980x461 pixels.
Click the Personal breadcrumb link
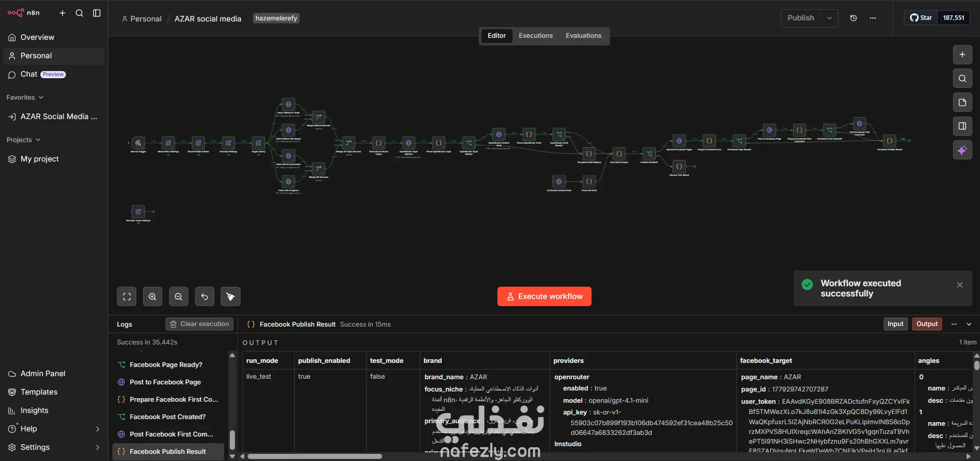(141, 19)
